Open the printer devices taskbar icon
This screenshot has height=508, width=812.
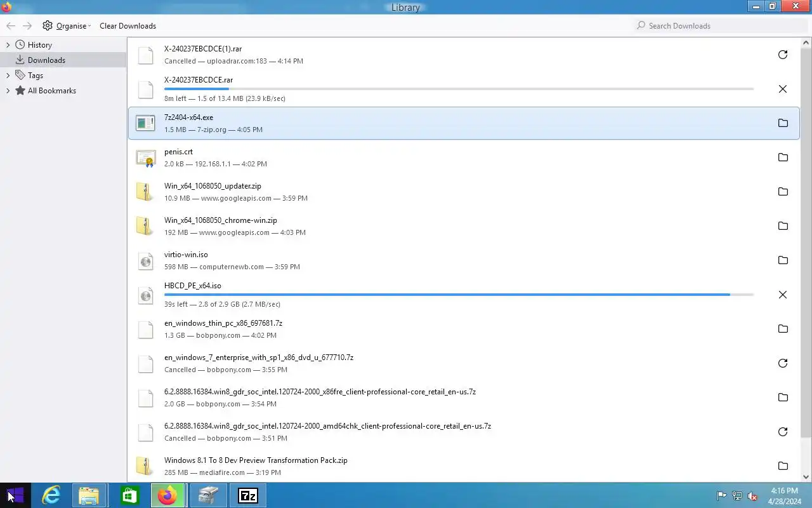(207, 495)
